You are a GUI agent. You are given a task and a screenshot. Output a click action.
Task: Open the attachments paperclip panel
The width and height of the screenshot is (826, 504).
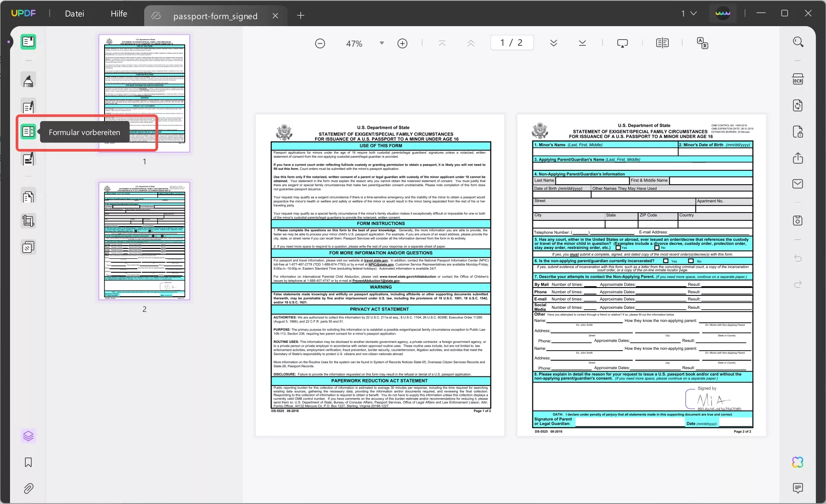point(28,488)
